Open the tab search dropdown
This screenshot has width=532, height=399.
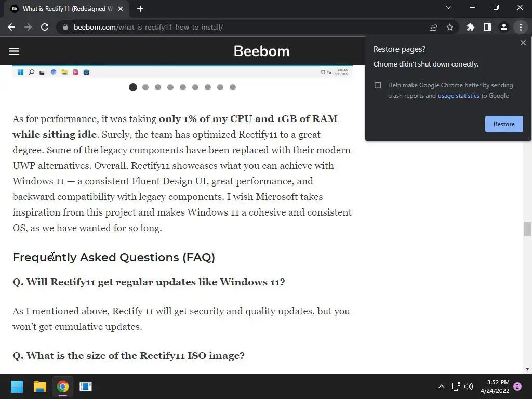pyautogui.click(x=448, y=7)
